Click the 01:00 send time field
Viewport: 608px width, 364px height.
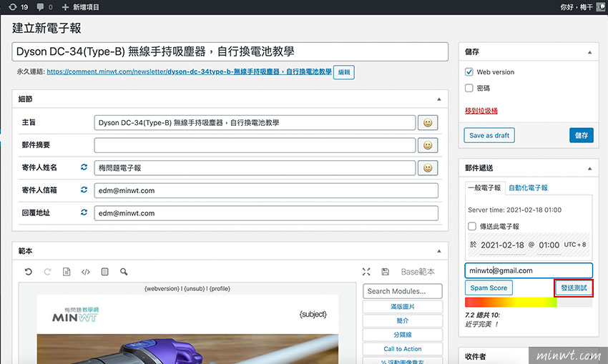pyautogui.click(x=549, y=245)
